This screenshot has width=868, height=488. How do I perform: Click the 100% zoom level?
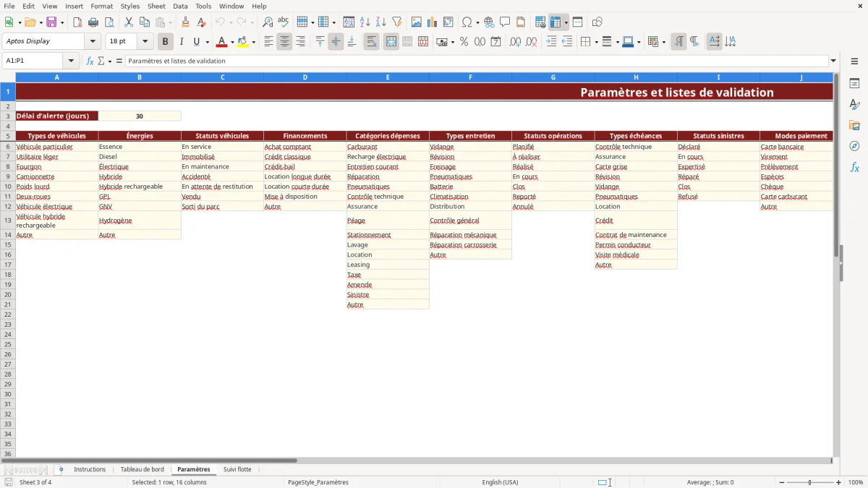point(856,482)
